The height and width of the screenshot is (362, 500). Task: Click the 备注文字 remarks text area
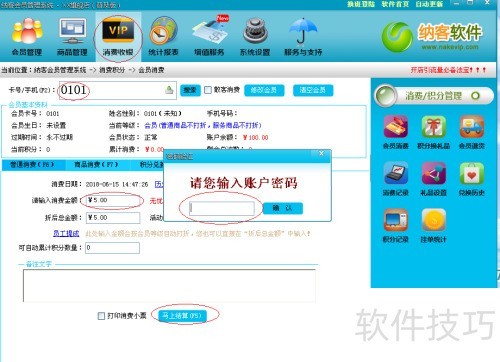169,286
